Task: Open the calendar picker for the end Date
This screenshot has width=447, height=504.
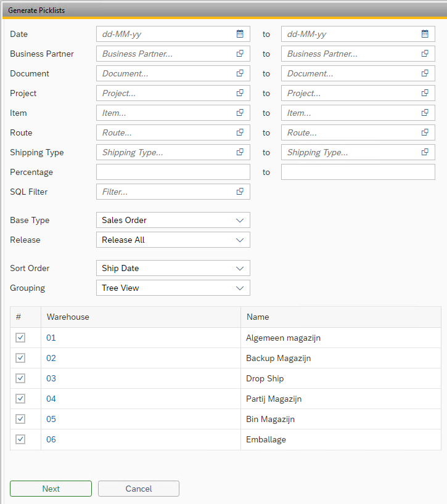Action: 425,34
